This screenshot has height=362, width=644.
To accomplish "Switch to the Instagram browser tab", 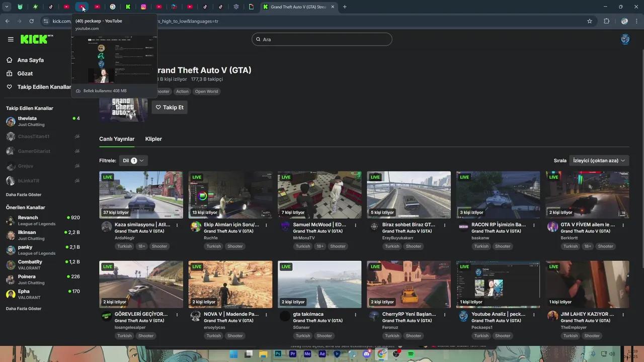I will tap(143, 7).
